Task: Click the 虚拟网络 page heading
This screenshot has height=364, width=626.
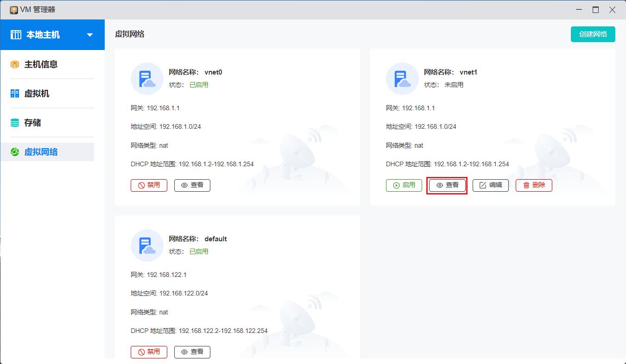Action: click(130, 34)
